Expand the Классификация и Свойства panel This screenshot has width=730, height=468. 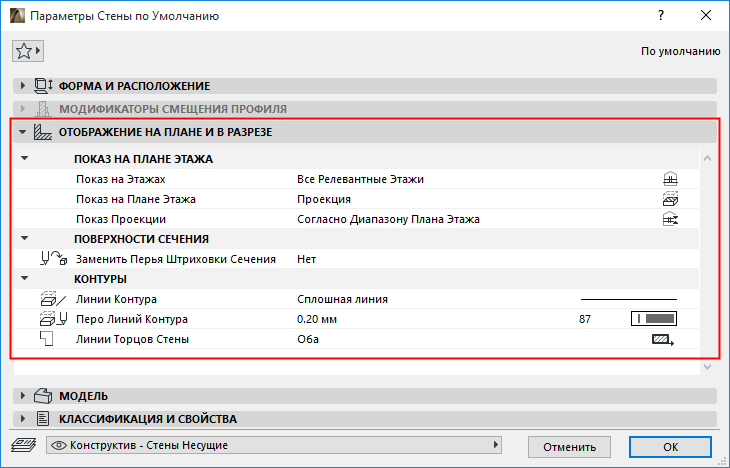pyautogui.click(x=22, y=418)
